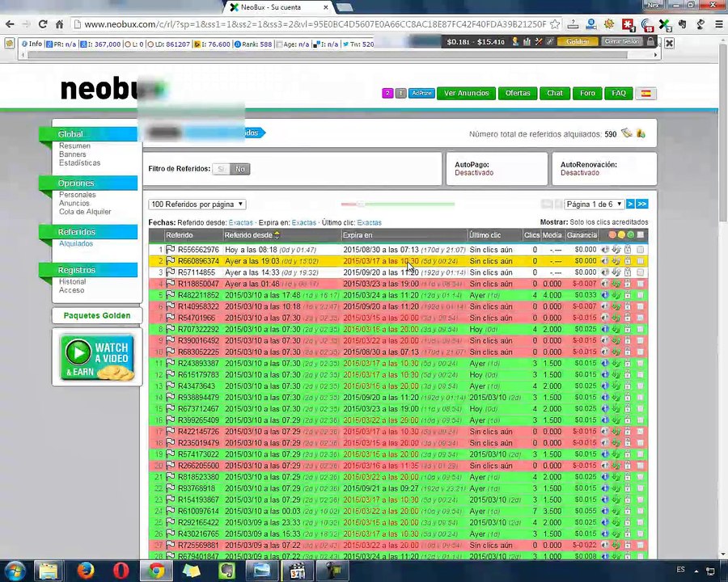Sort by Expira en column
Viewport: 728px width, 582px height.
pos(358,235)
